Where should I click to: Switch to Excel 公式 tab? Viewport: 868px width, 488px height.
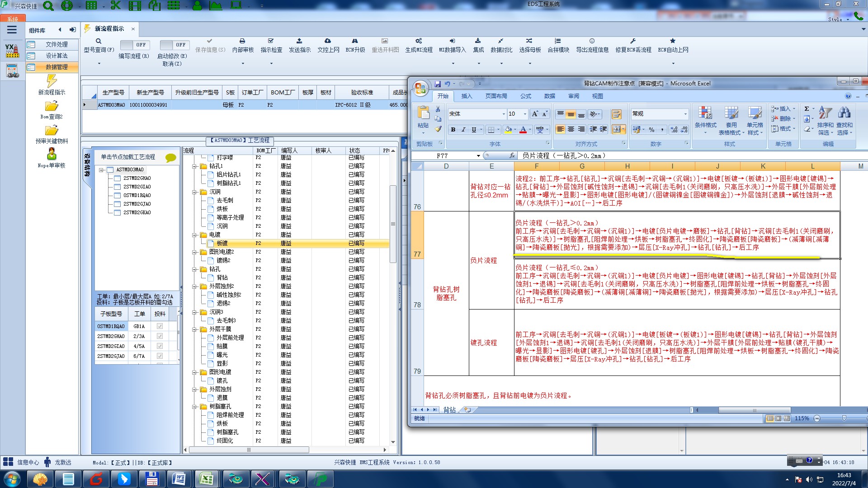525,96
